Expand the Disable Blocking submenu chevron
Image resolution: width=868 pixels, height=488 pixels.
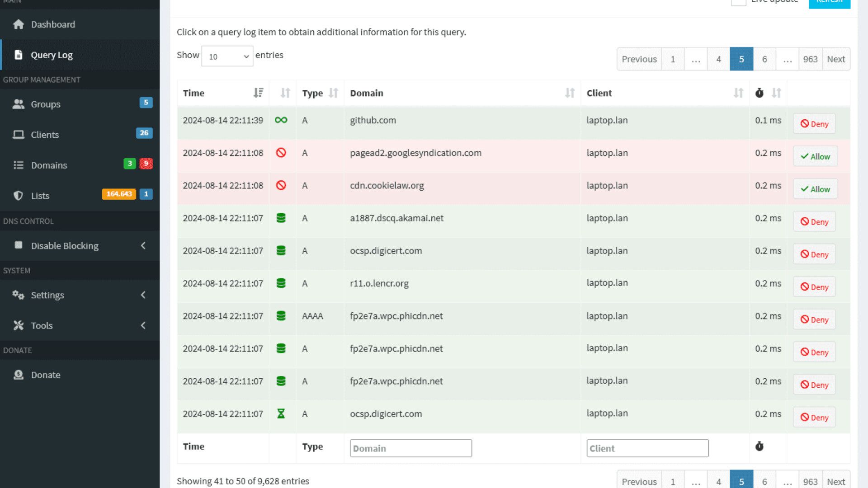tap(143, 245)
